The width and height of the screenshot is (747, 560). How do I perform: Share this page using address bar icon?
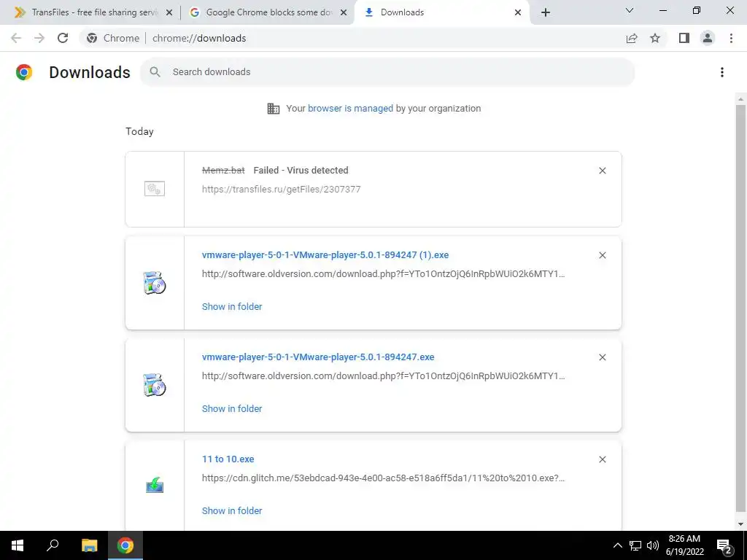click(632, 38)
